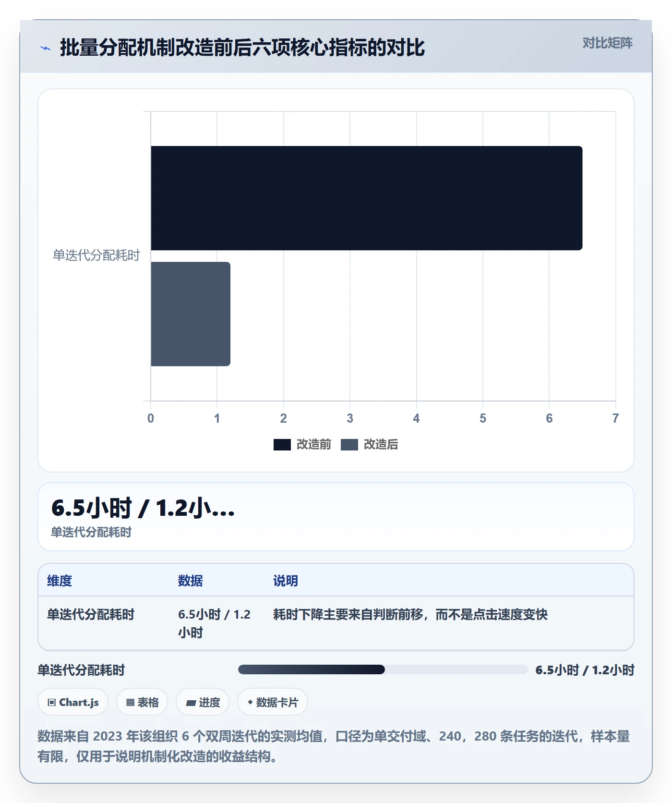Click the 单迭代分配耗时 y-axis label on the chart
This screenshot has height=803, width=672.
coord(96,255)
